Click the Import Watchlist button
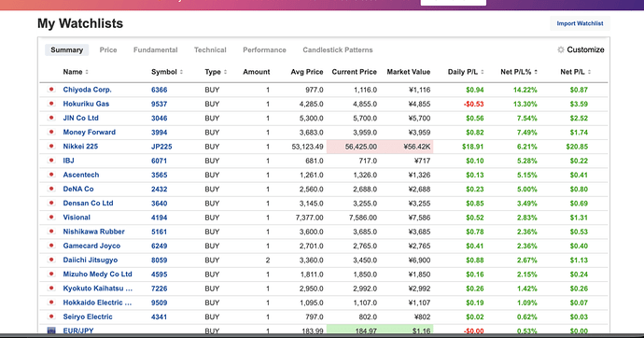644x338 pixels. coord(580,23)
